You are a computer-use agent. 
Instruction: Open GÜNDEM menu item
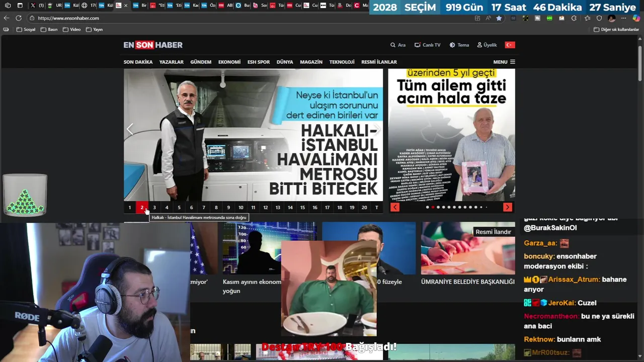point(201,62)
